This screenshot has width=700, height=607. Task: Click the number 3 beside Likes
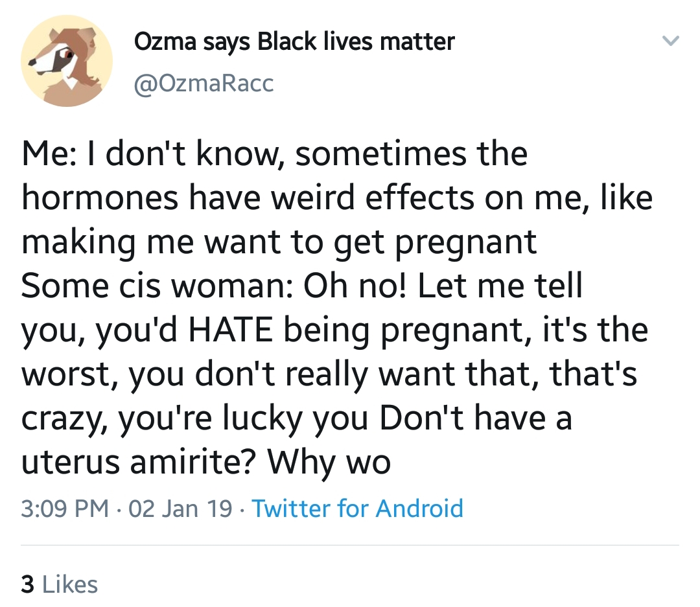pyautogui.click(x=28, y=585)
